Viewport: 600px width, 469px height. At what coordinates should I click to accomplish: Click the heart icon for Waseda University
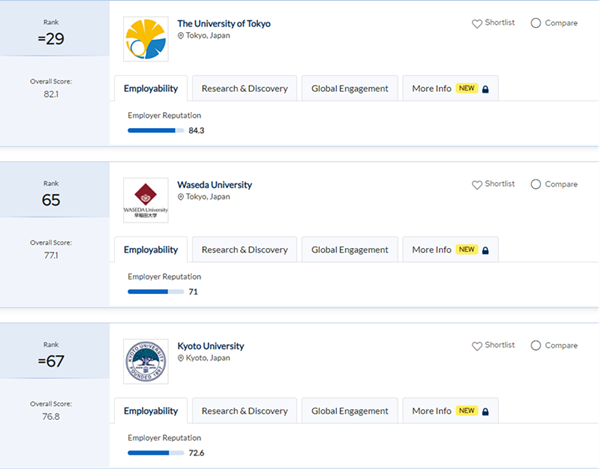[x=477, y=185]
